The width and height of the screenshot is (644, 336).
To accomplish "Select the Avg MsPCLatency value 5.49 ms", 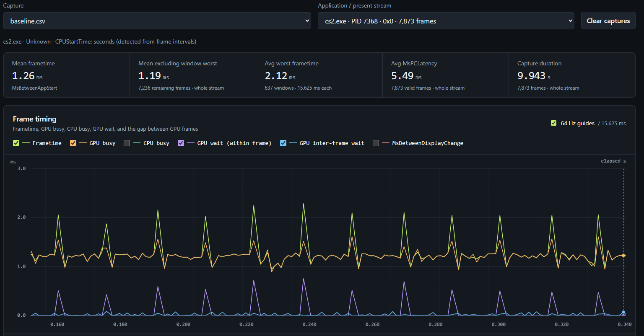I will (406, 76).
